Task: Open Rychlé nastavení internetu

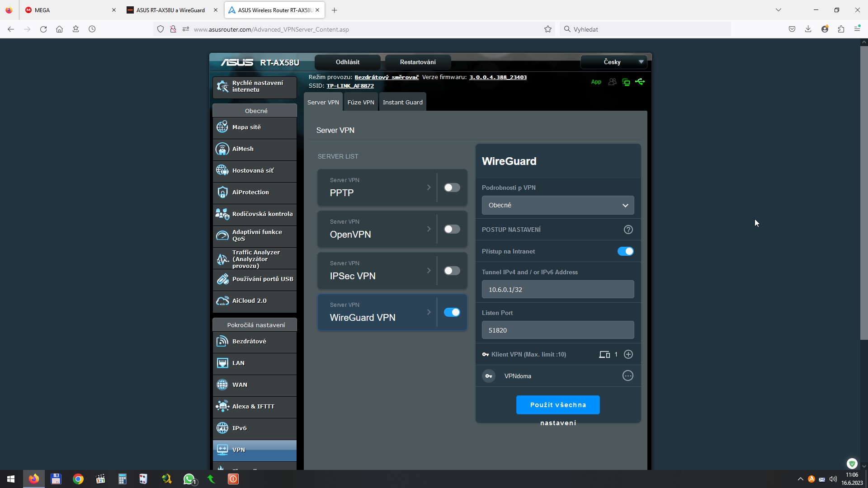Action: click(x=255, y=87)
